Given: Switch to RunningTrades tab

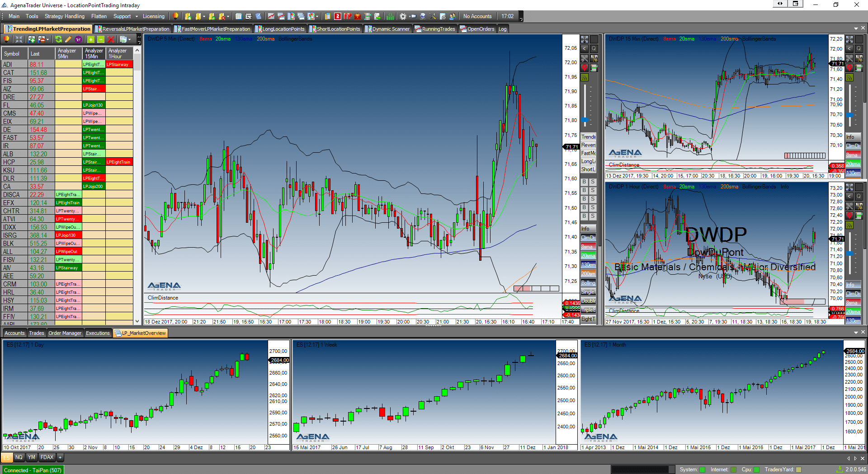Looking at the screenshot, I should click(435, 29).
